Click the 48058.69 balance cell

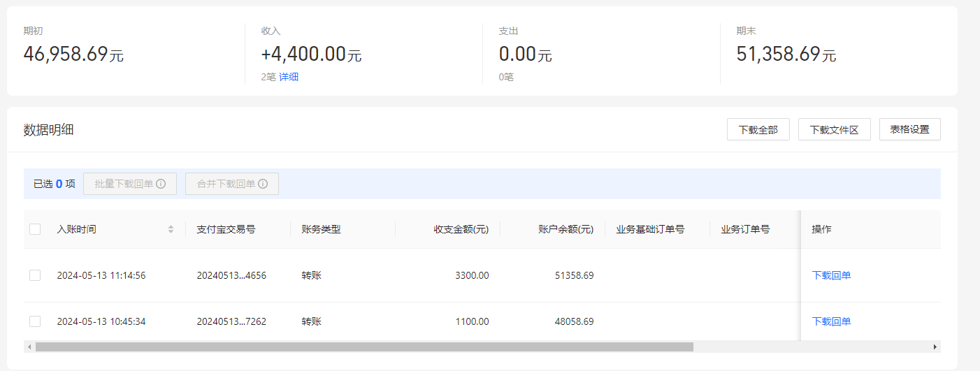575,321
